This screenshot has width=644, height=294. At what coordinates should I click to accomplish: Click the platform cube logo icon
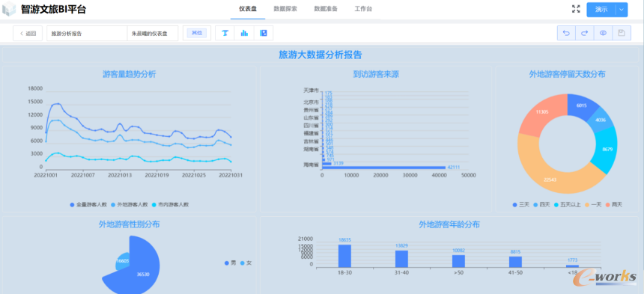[x=10, y=10]
